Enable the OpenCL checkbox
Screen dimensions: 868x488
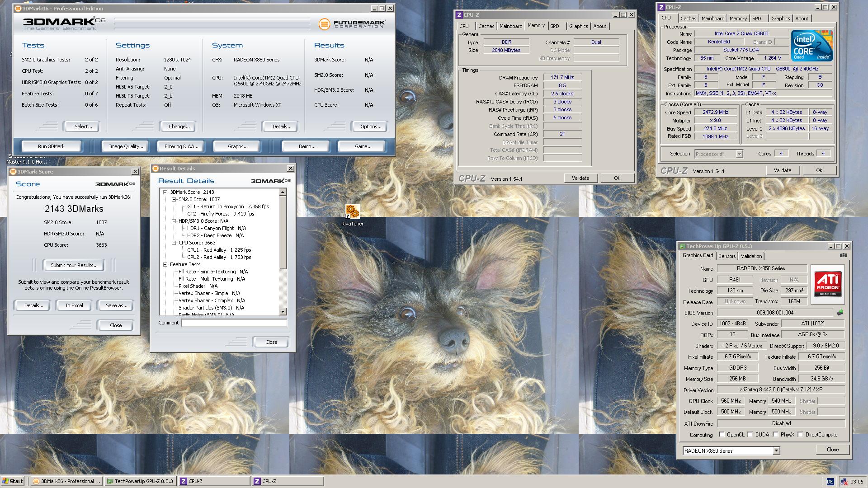coord(722,435)
